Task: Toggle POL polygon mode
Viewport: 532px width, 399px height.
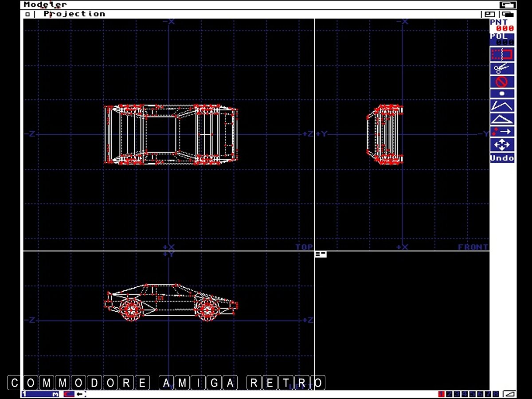Action: click(502, 39)
